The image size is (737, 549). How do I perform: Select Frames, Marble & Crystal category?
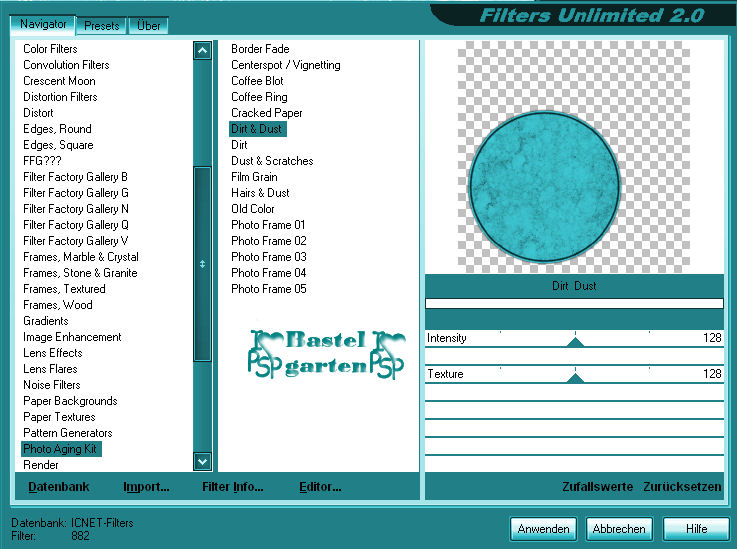click(81, 257)
